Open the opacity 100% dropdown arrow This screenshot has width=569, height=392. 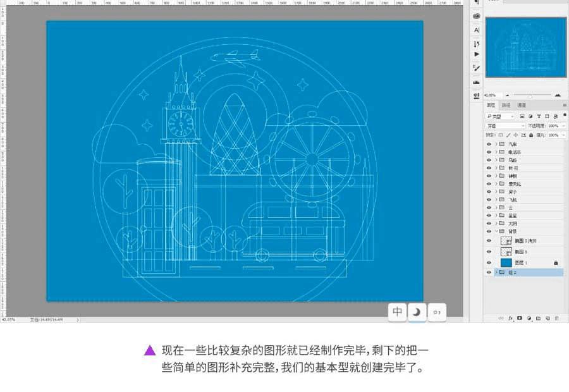563,126
